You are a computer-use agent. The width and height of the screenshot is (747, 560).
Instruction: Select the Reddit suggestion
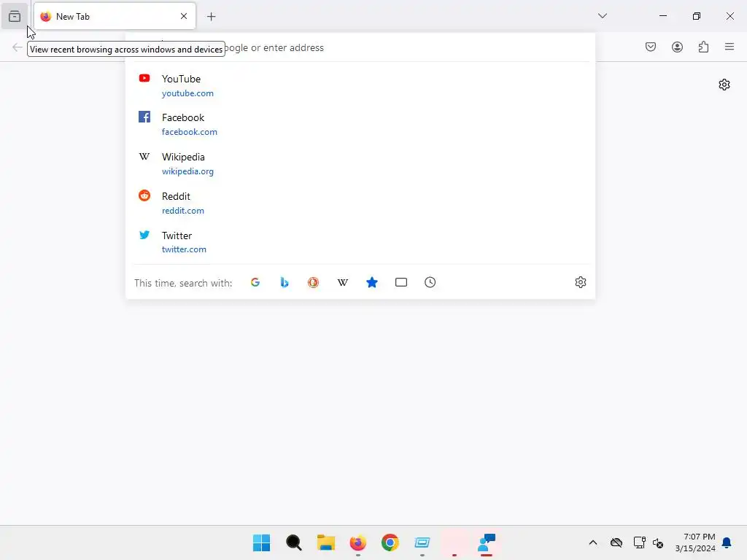[x=360, y=203]
